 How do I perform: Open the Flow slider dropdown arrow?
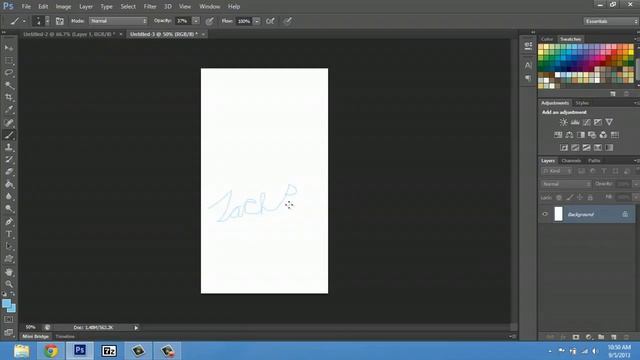[256, 21]
